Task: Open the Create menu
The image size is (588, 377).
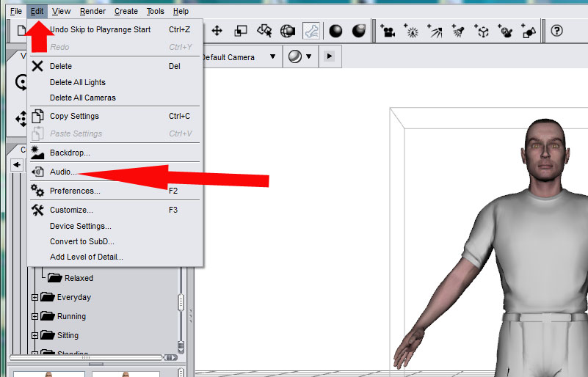Action: [126, 11]
